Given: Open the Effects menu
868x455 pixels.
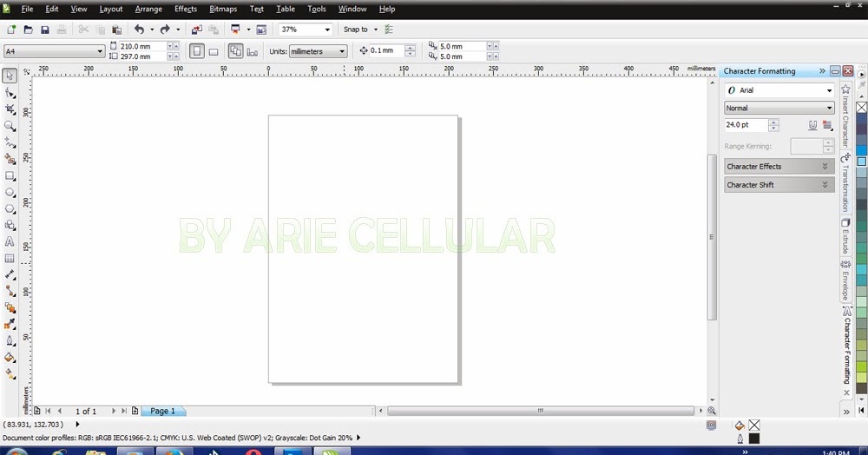Looking at the screenshot, I should point(186,9).
